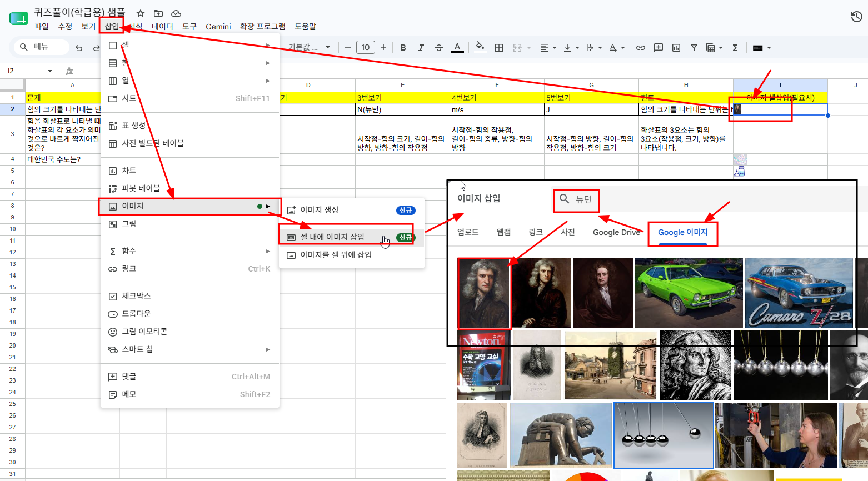Open the 확장 프로그램 menu
This screenshot has width=868, height=481.
click(263, 27)
